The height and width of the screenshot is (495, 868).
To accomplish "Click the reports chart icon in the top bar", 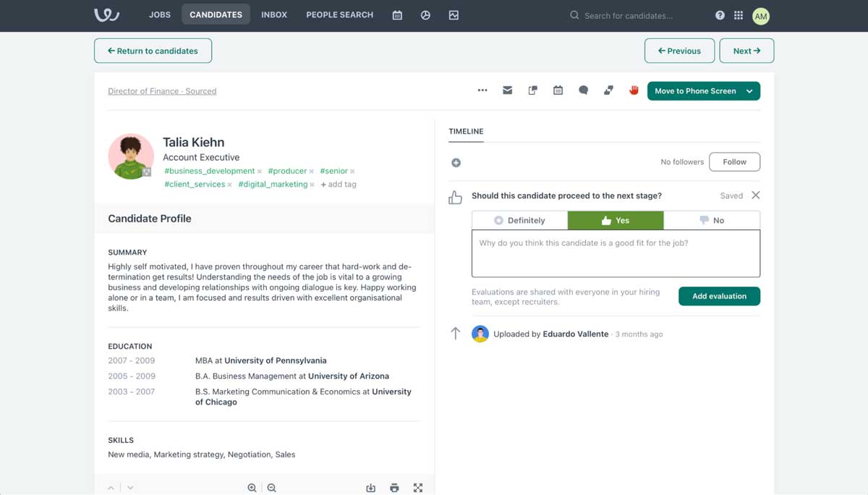I will 454,14.
